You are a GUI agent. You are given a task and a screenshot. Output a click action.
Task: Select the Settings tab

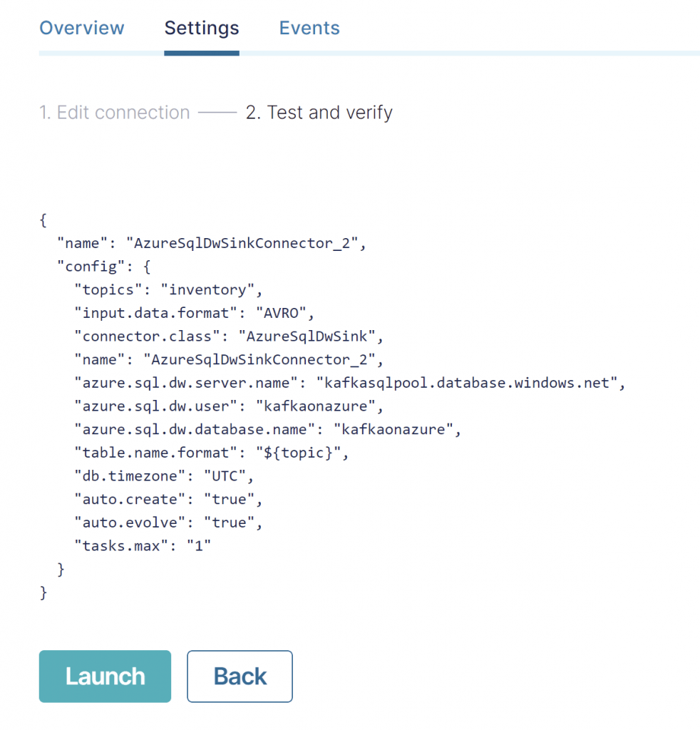[201, 28]
